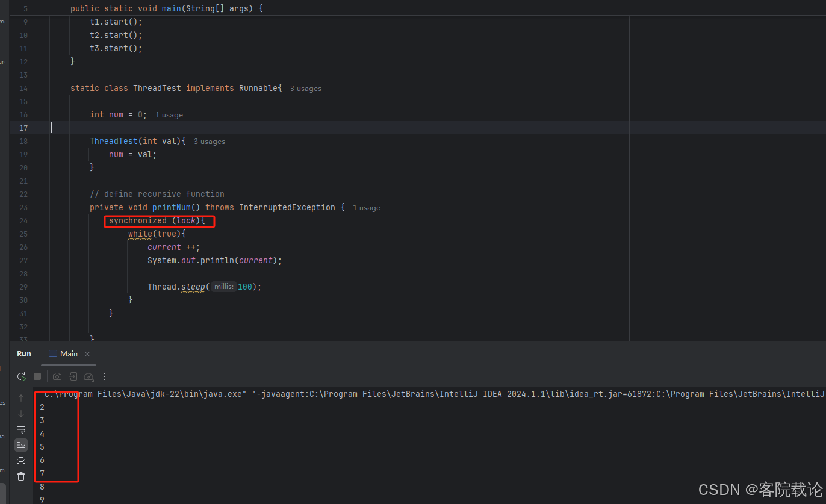Click 'current ++;' statement

coord(174,247)
